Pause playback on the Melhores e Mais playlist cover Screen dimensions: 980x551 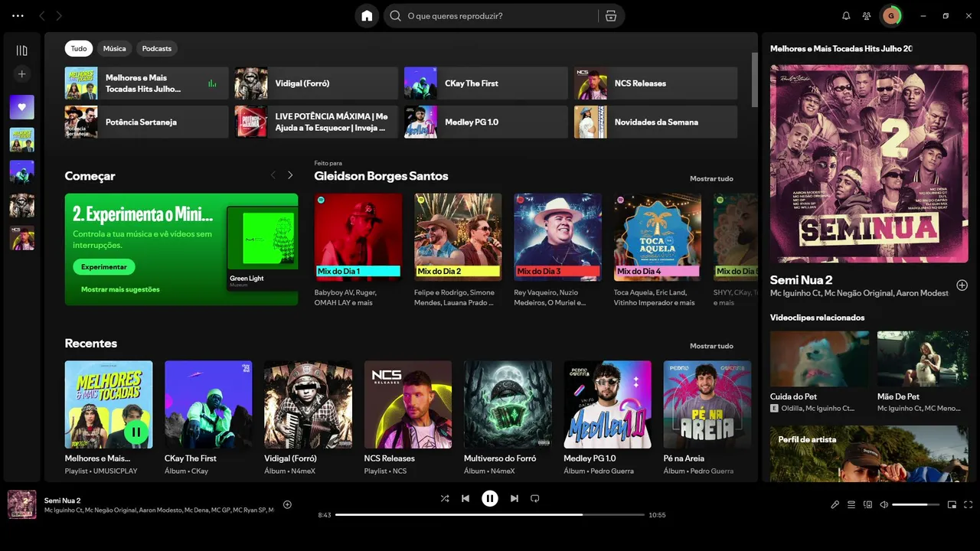(x=136, y=432)
